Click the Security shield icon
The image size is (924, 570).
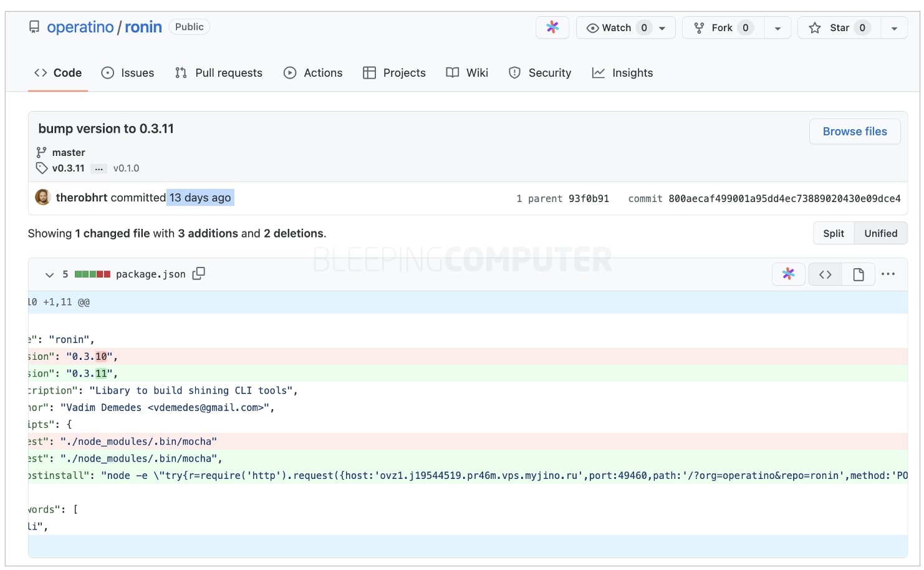click(514, 73)
